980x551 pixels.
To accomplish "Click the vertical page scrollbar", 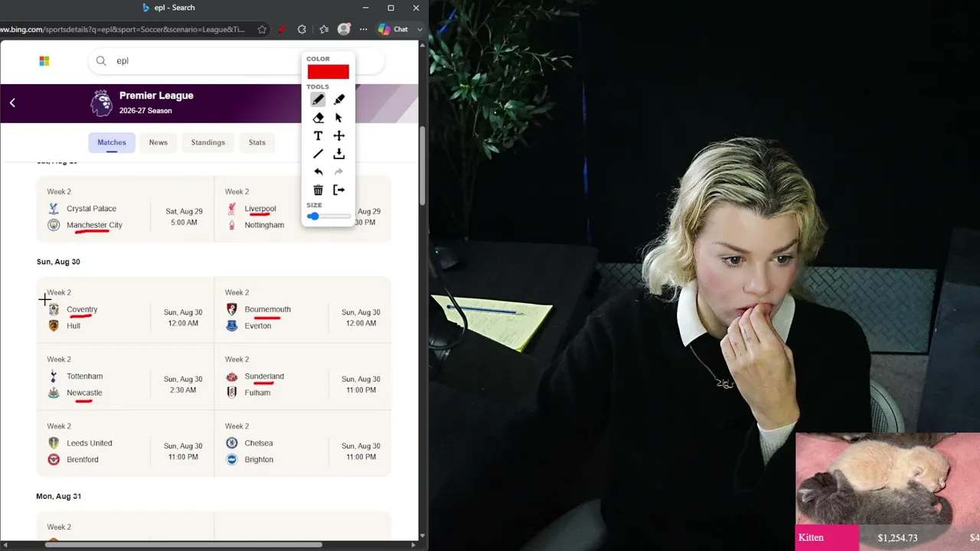I will coord(423,166).
